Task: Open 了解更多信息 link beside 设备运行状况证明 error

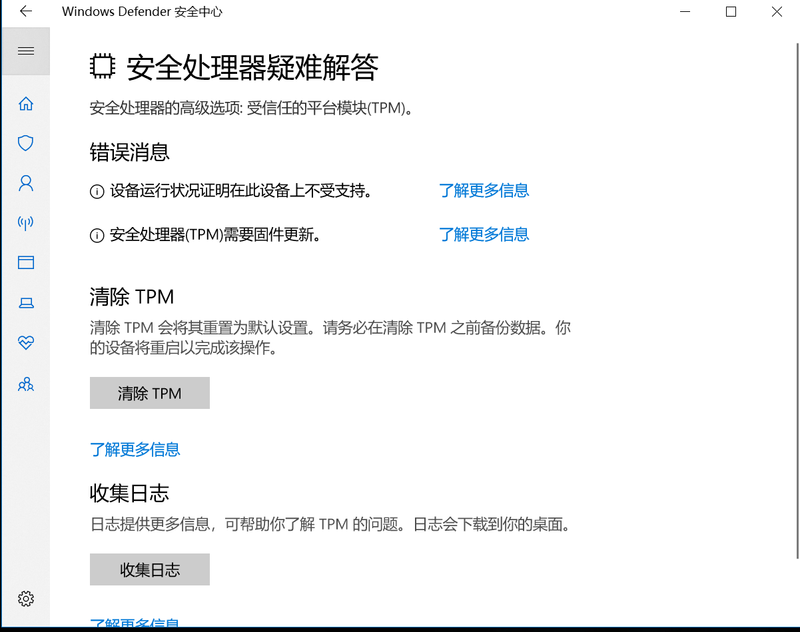Action: pos(484,191)
